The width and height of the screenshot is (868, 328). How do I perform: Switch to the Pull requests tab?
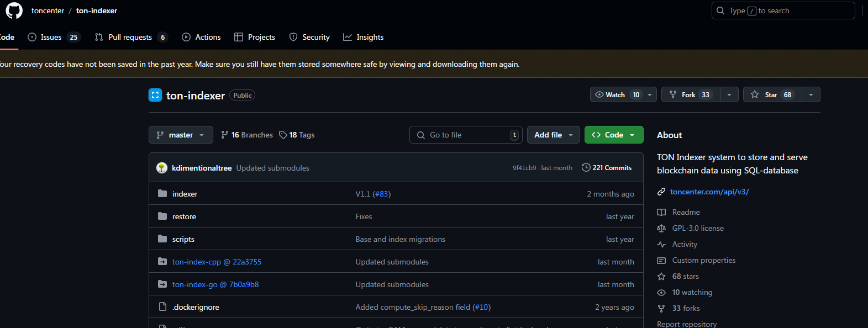click(x=130, y=37)
